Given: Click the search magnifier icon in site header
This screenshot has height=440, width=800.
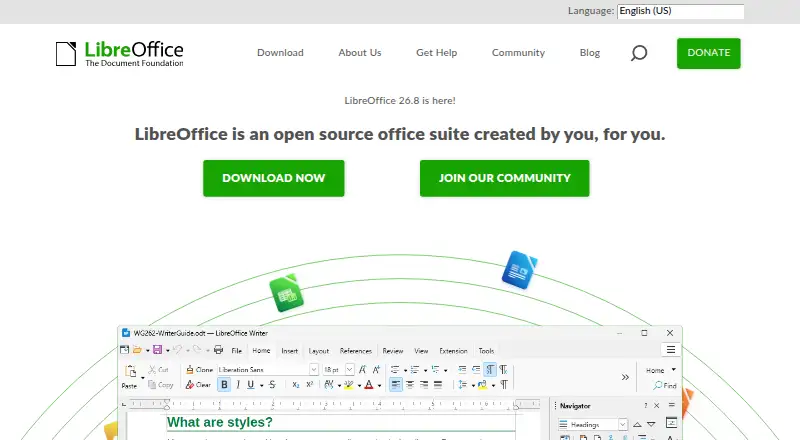Looking at the screenshot, I should tap(639, 53).
